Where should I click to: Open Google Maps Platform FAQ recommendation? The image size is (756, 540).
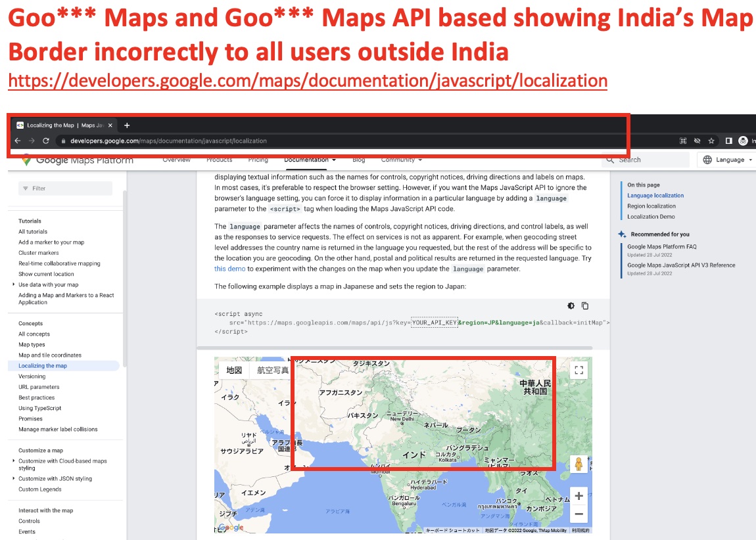[661, 246]
